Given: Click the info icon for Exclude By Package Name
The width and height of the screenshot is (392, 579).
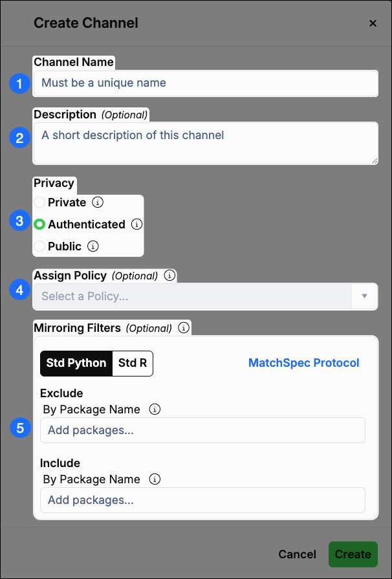Looking at the screenshot, I should point(154,410).
